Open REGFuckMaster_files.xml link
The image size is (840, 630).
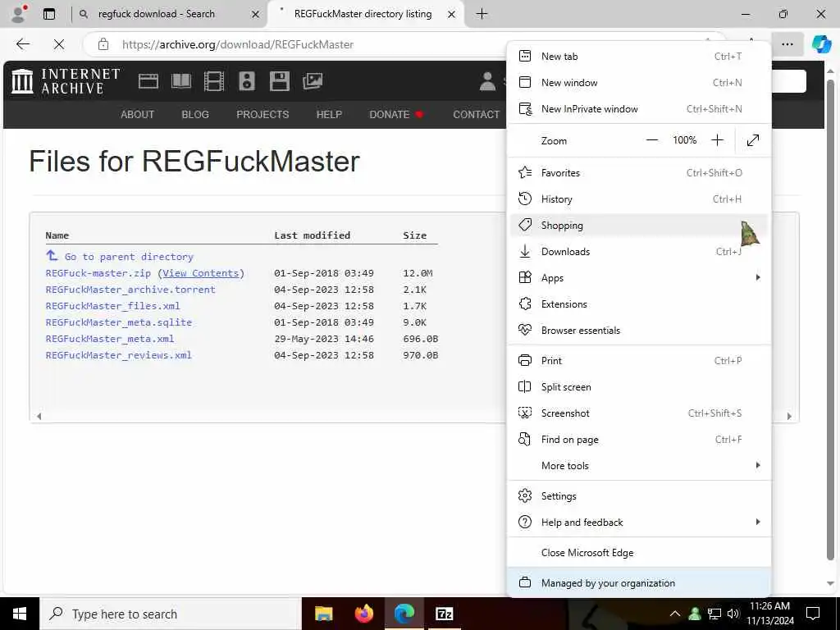112,306
